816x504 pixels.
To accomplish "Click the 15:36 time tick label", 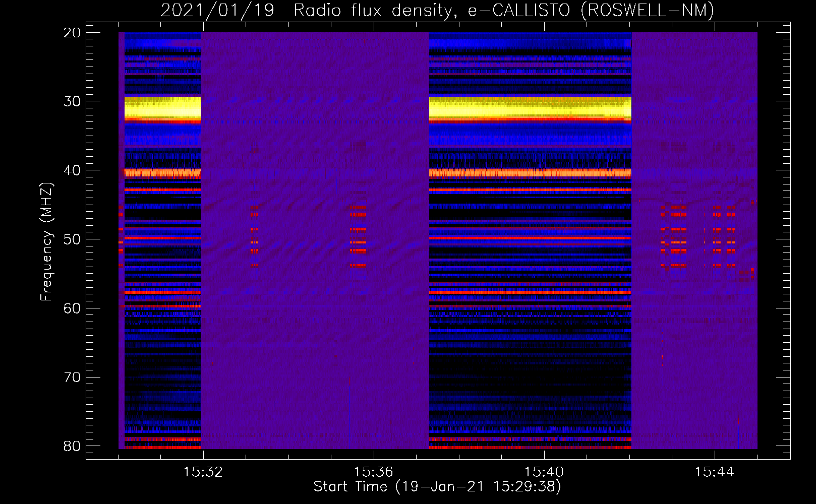I will click(373, 472).
